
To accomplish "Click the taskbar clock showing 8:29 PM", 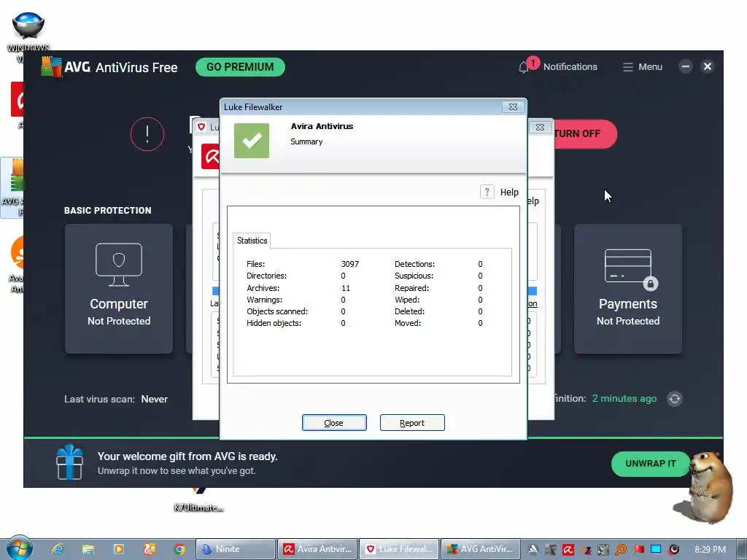I will [x=710, y=550].
